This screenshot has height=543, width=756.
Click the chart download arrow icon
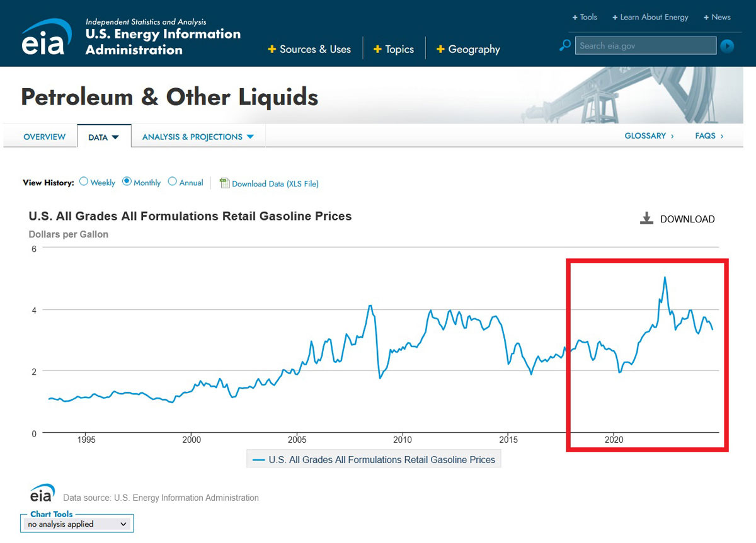coord(646,219)
